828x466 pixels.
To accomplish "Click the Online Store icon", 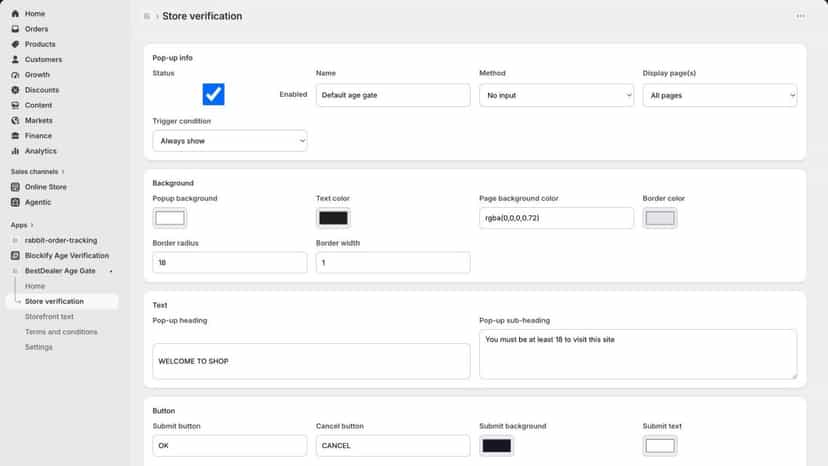I will coord(15,187).
